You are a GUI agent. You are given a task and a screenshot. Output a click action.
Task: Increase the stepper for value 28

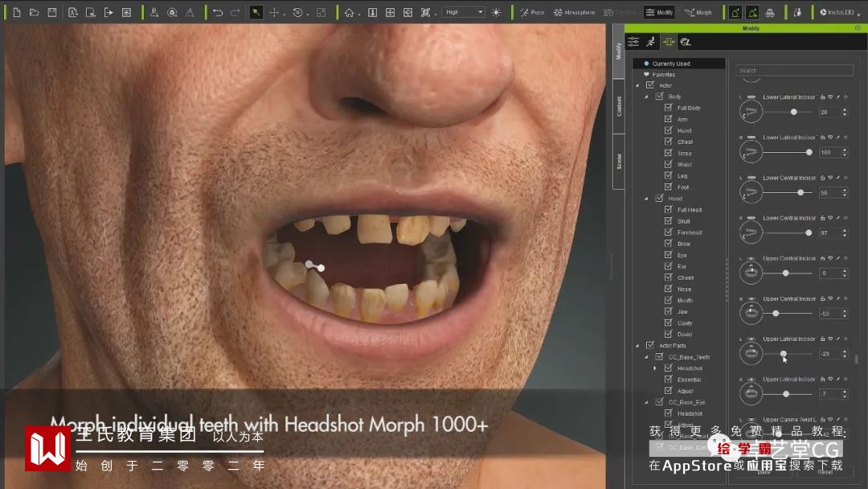(x=844, y=109)
